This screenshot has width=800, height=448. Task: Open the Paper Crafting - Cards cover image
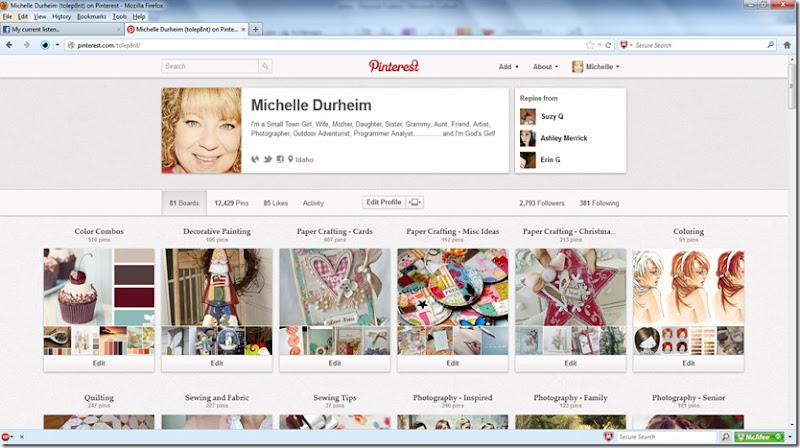(335, 287)
